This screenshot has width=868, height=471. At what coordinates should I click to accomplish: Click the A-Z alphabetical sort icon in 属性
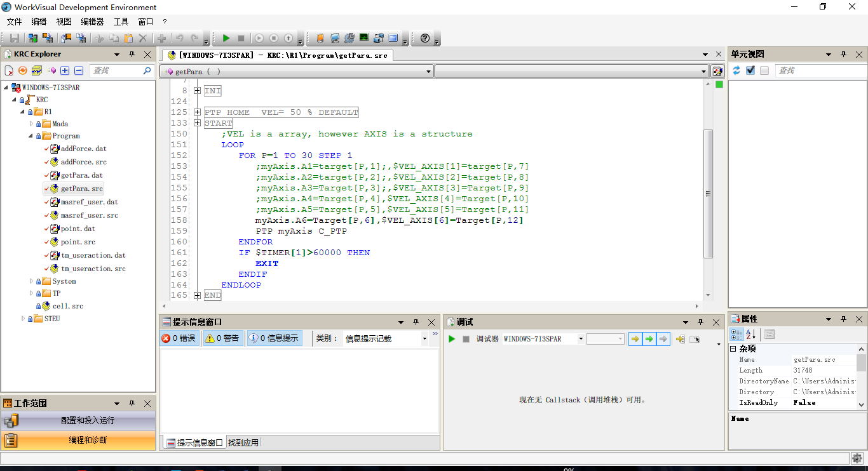pyautogui.click(x=750, y=335)
